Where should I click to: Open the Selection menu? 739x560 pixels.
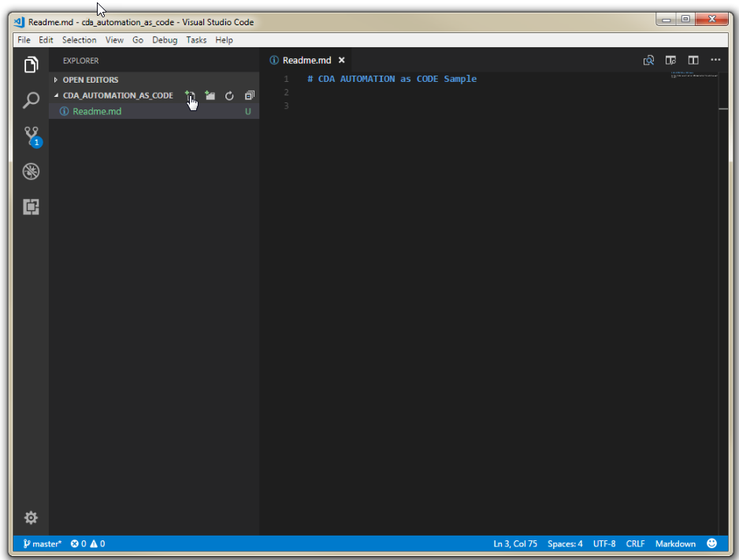click(x=79, y=40)
